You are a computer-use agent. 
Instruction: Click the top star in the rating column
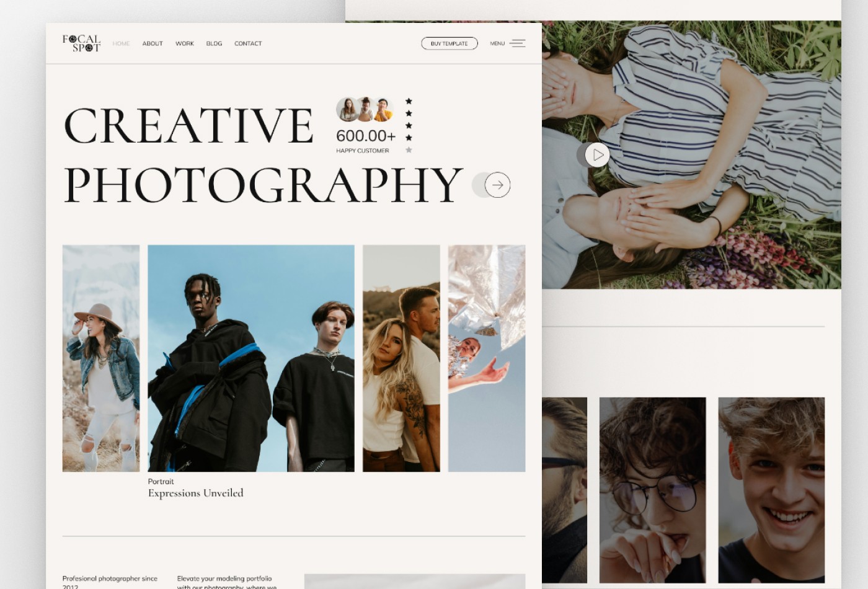click(408, 100)
